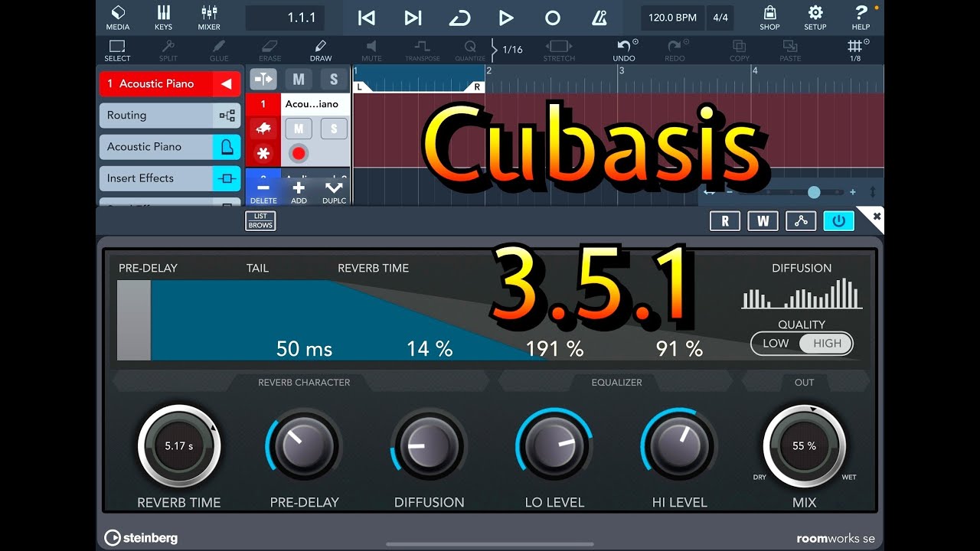Click the Reverb Time knob

[x=179, y=446]
